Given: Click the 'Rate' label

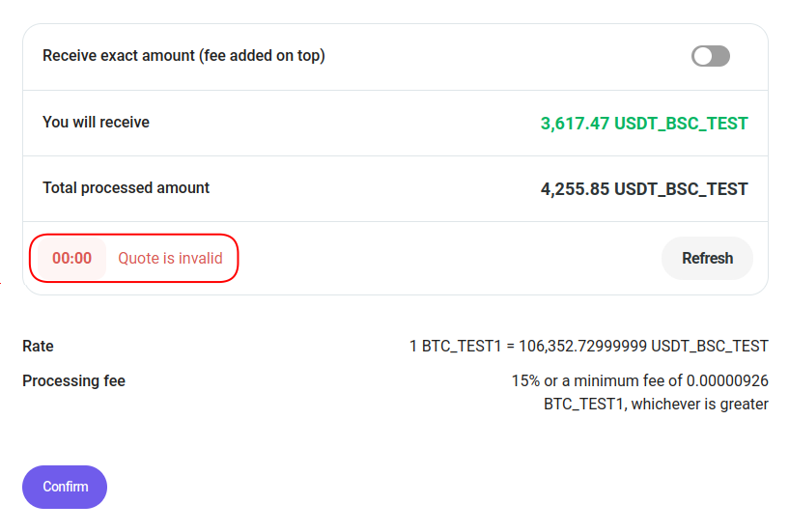Looking at the screenshot, I should tap(38, 346).
